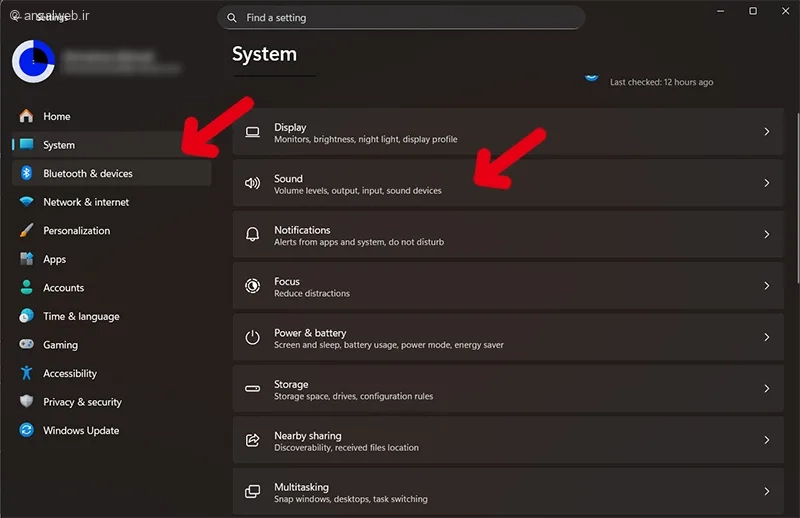Image resolution: width=800 pixels, height=518 pixels.
Task: Click the Sound speaker icon
Action: [x=253, y=183]
